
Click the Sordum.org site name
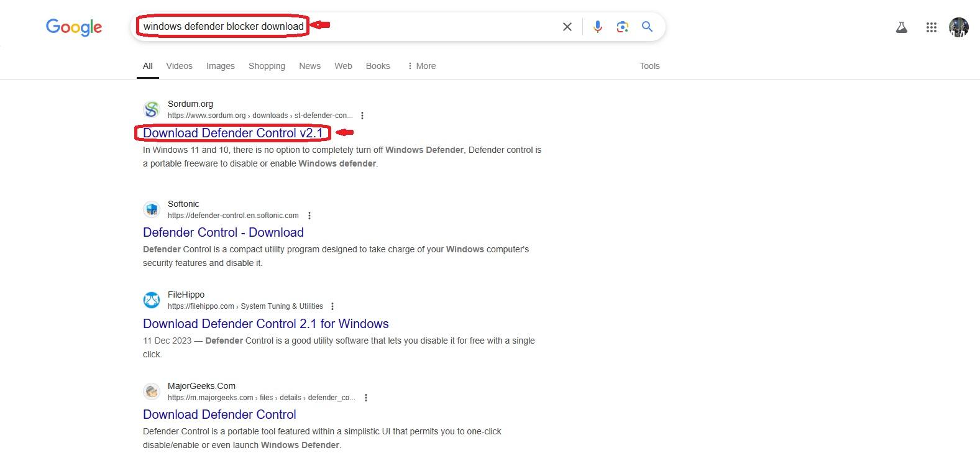(190, 104)
